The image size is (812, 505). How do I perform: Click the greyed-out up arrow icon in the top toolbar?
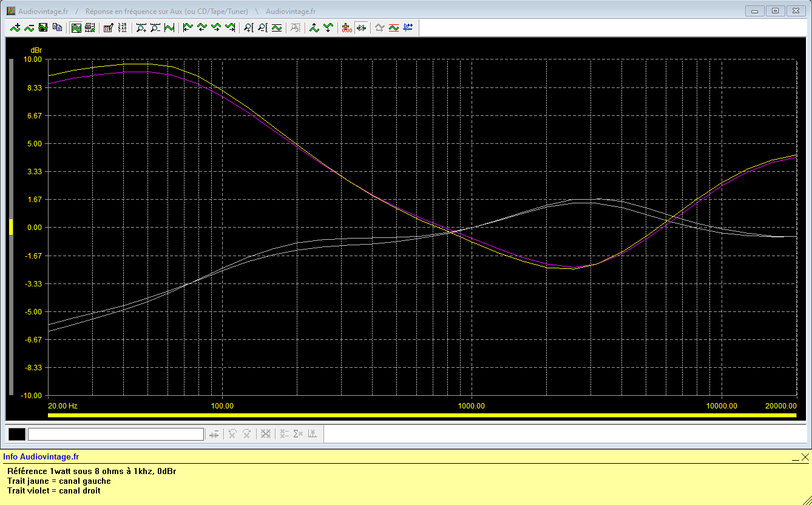(x=379, y=27)
